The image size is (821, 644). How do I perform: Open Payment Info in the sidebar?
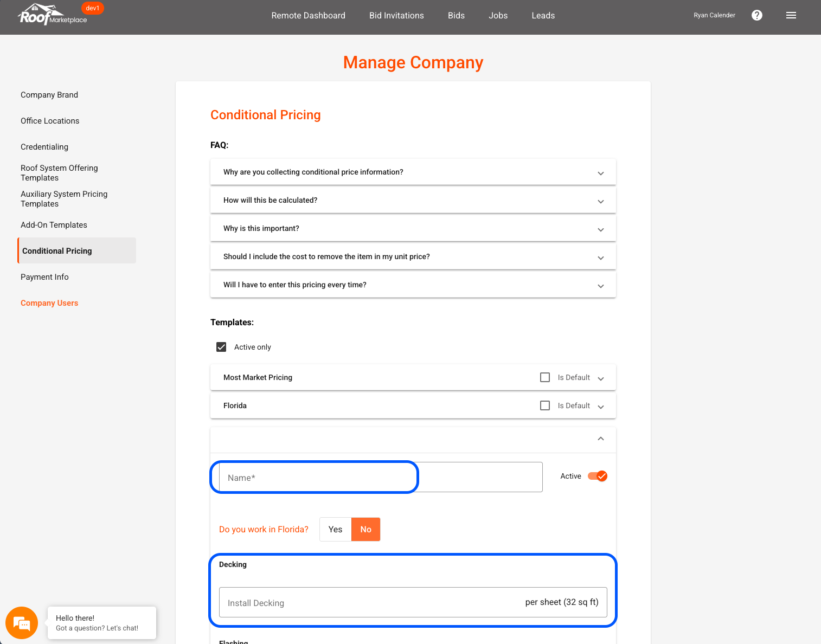(x=44, y=277)
